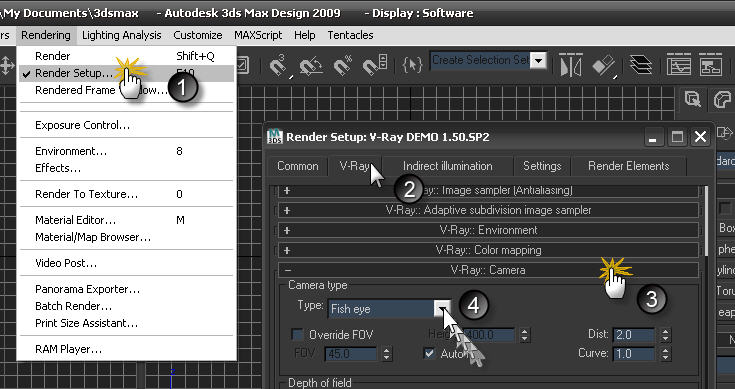Click the Height spinner arrows

[524, 335]
